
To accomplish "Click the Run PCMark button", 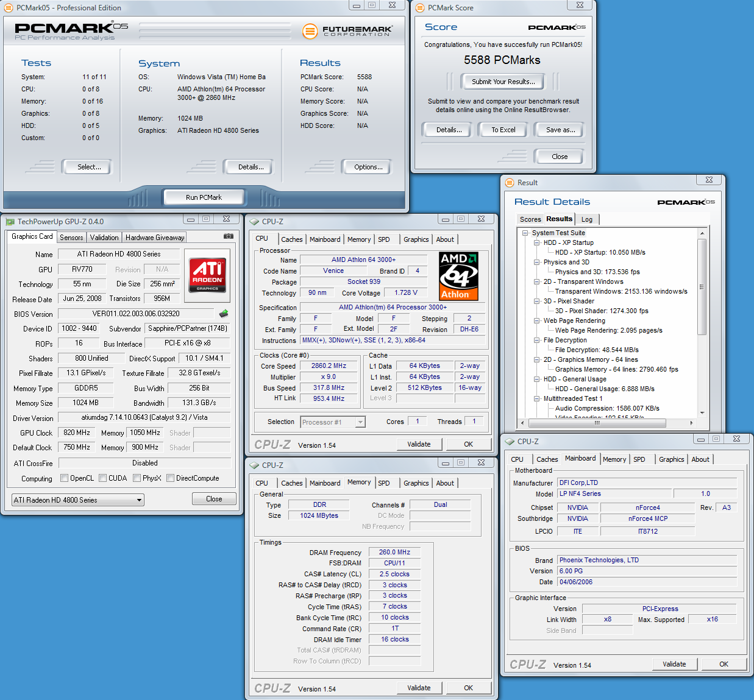I will (204, 197).
